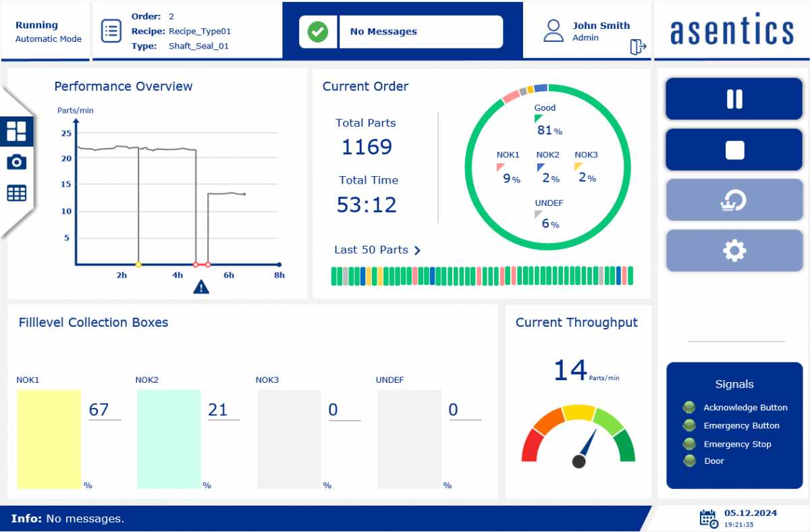Click the logout door icon
Image resolution: width=810 pixels, height=532 pixels.
coord(638,47)
